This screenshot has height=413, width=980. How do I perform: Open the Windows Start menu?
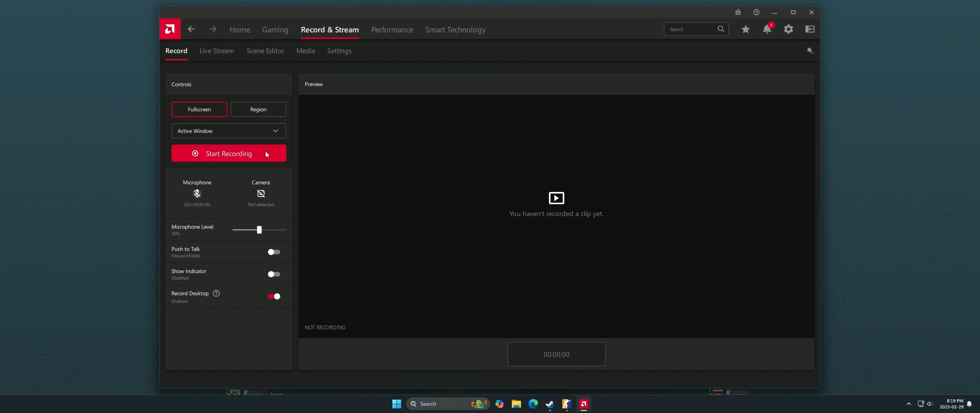(x=397, y=404)
